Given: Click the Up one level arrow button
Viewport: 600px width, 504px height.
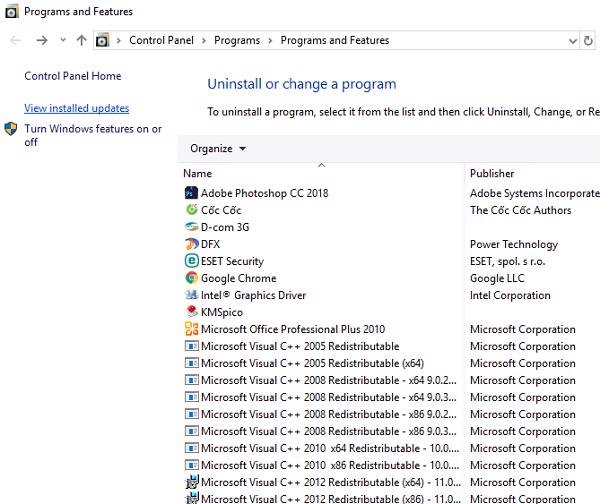Looking at the screenshot, I should pyautogui.click(x=82, y=41).
